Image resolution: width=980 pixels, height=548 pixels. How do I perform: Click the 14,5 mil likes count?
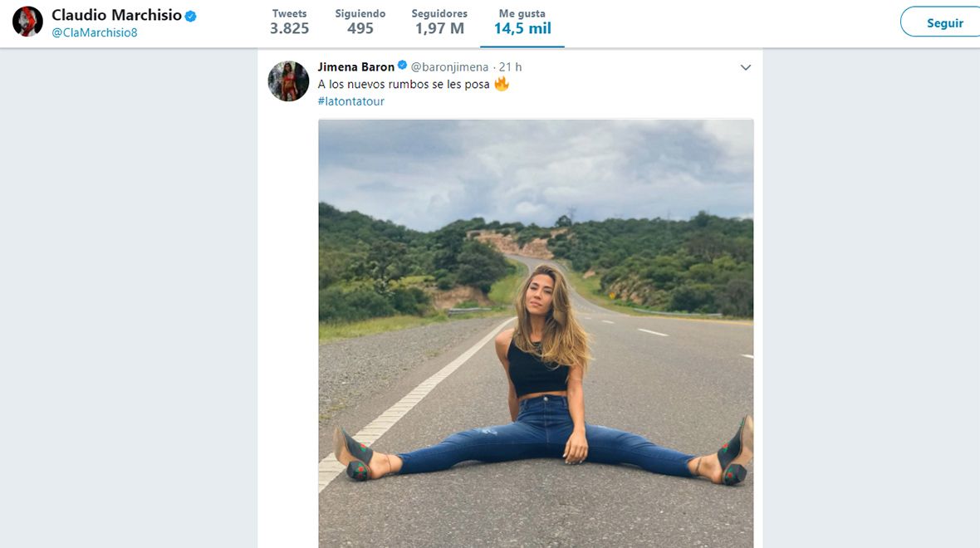(522, 29)
